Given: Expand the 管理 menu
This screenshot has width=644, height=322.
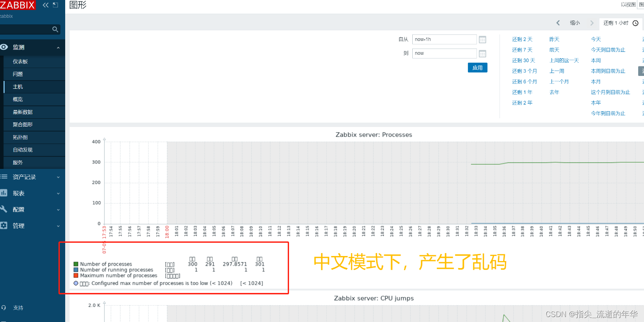Looking at the screenshot, I should (x=58, y=226).
